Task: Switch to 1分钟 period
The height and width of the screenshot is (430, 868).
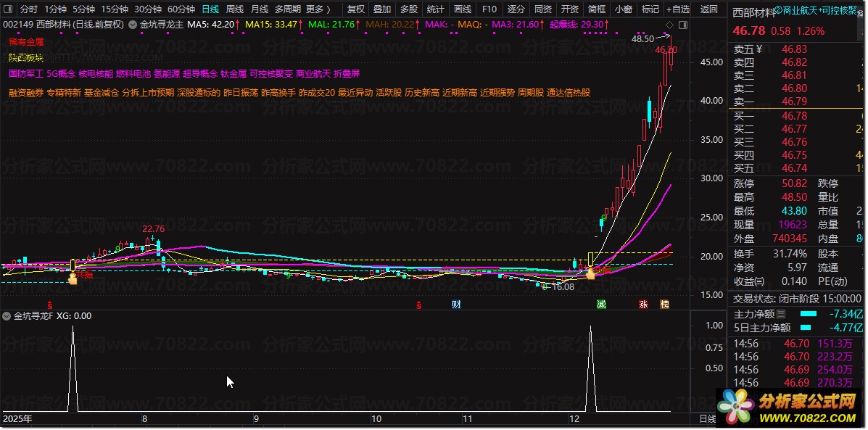Action: (55, 9)
